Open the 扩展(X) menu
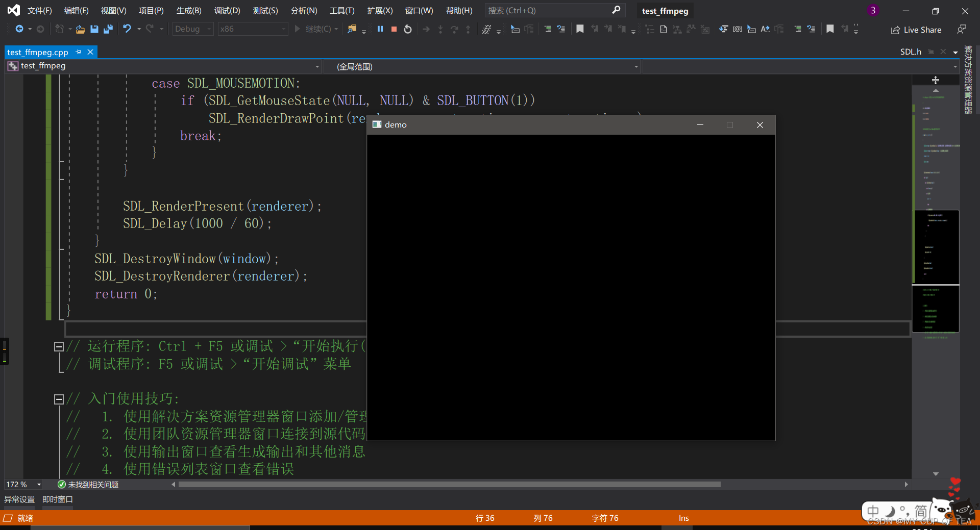Screen dimensions: 980x530 pyautogui.click(x=380, y=10)
